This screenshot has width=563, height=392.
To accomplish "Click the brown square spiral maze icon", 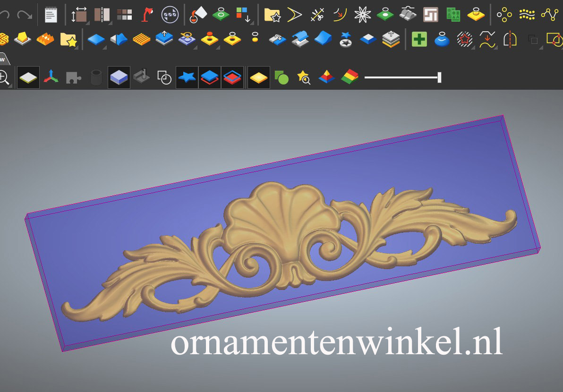I will coord(430,15).
